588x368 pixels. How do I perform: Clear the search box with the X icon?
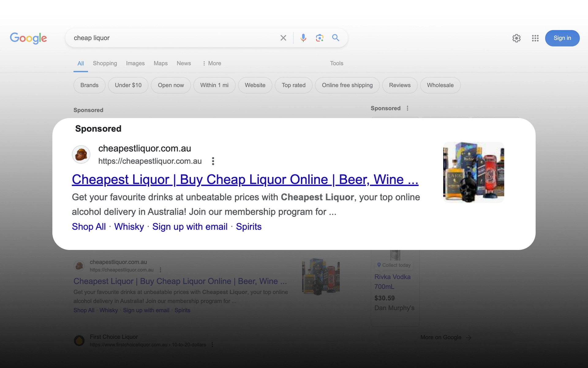tap(283, 38)
